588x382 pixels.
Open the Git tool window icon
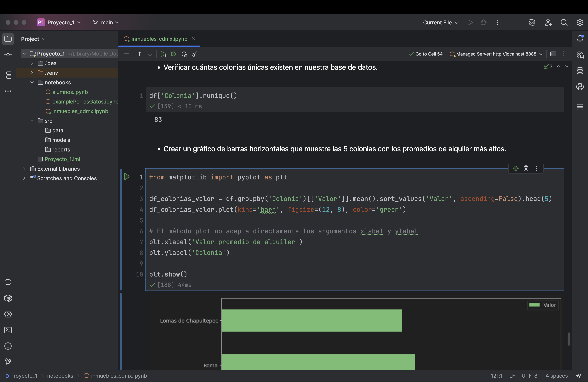click(8, 362)
